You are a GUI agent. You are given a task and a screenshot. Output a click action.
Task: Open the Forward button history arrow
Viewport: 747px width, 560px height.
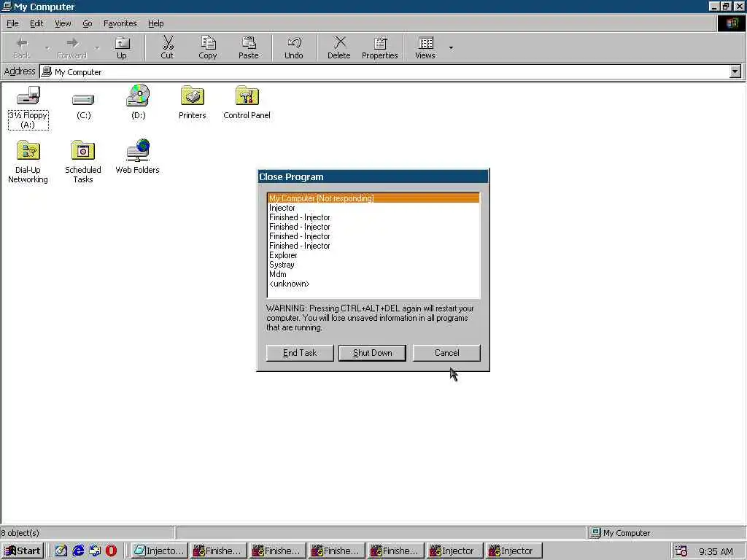(97, 47)
